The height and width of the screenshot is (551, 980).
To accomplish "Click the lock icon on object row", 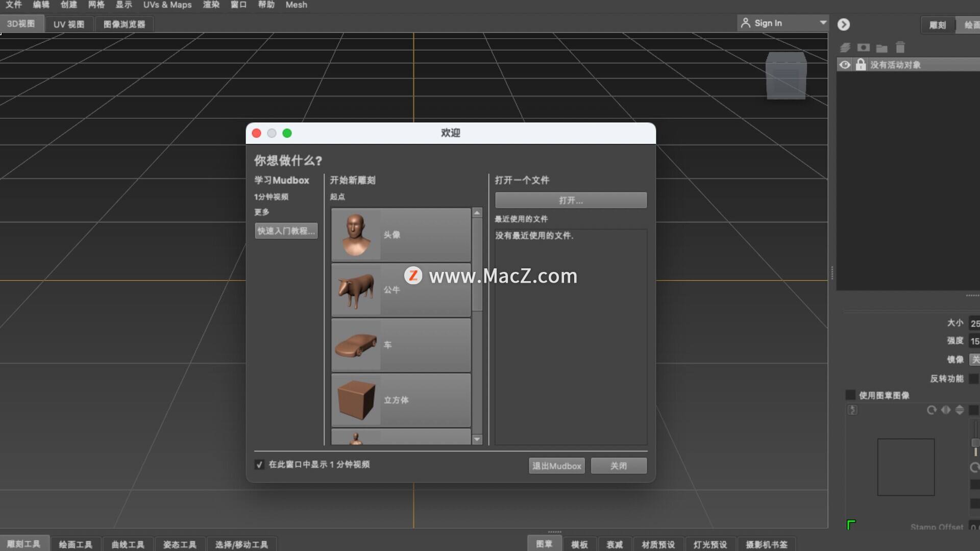I will coord(861,65).
